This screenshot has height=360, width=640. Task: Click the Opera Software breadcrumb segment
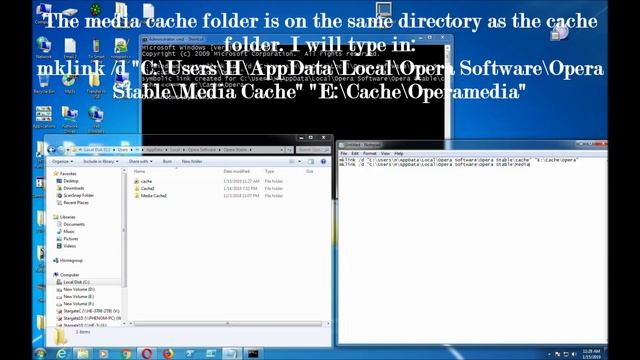click(202, 150)
